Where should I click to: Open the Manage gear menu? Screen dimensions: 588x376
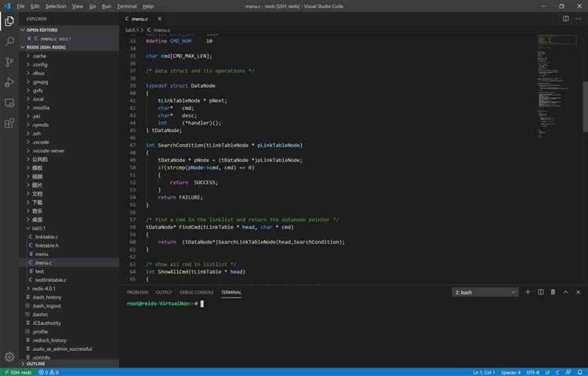[9, 356]
